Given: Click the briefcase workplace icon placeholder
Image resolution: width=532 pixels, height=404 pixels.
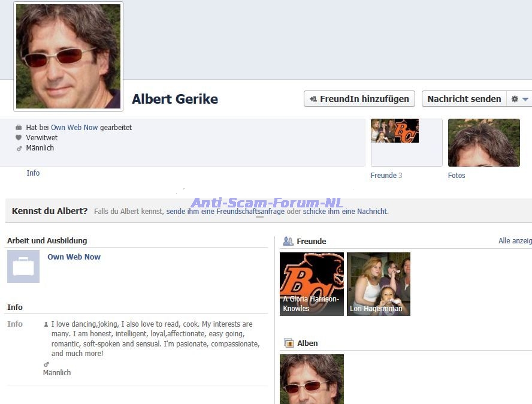Looking at the screenshot, I should click(x=23, y=267).
